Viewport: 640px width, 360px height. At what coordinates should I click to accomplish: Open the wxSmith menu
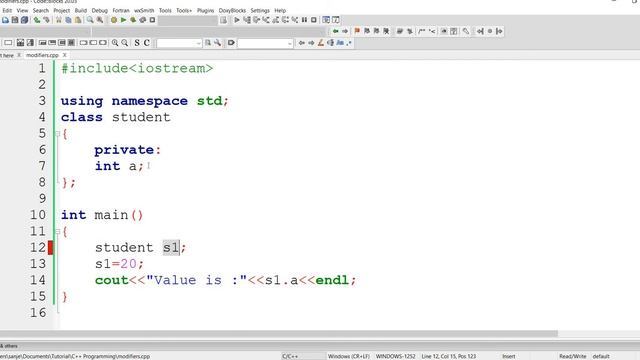pos(144,10)
